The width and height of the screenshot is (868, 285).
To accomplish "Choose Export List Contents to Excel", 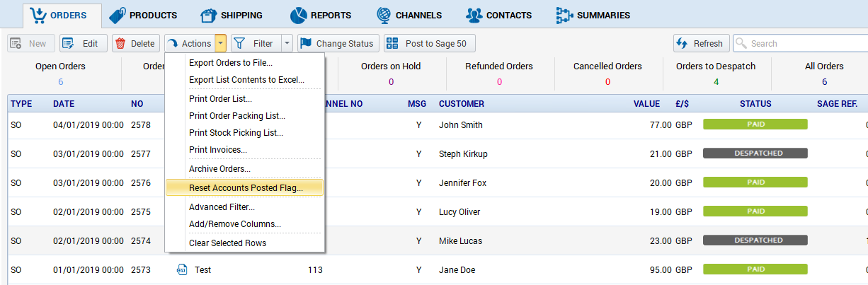I will tap(246, 80).
